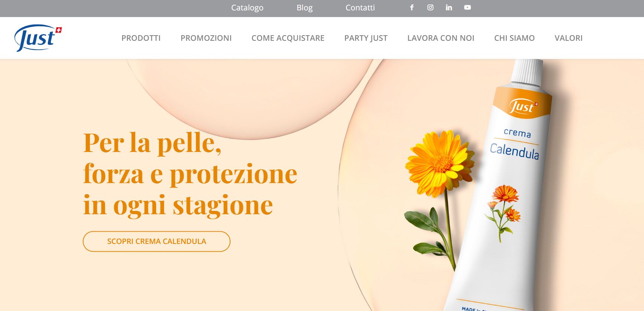The width and height of the screenshot is (644, 311).
Task: Click the headline 'Per la pelle' text
Action: tap(152, 143)
